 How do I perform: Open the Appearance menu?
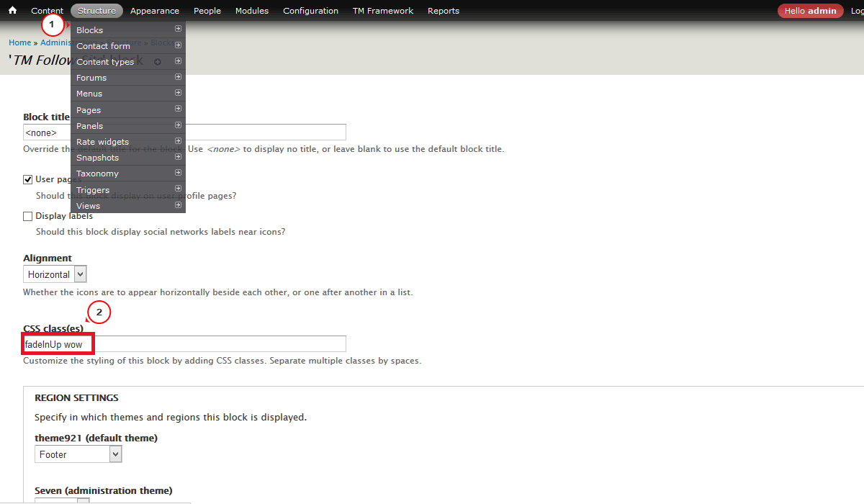[x=155, y=11]
